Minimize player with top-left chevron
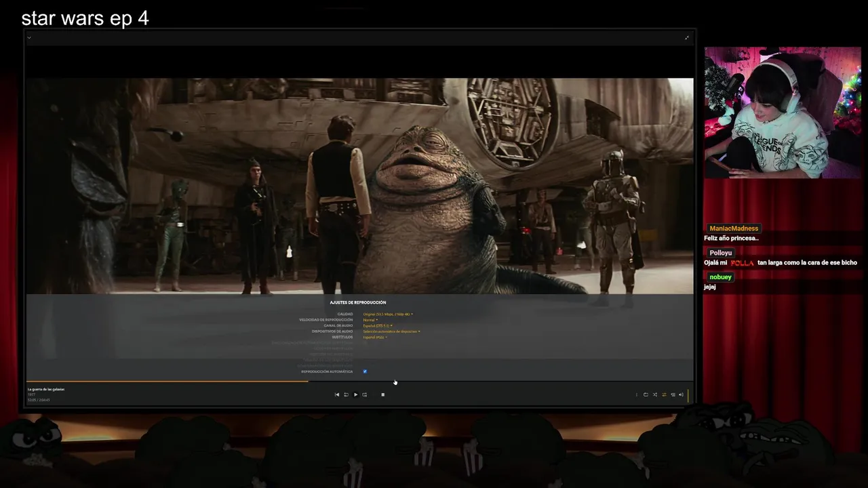The height and width of the screenshot is (488, 868). click(x=29, y=37)
